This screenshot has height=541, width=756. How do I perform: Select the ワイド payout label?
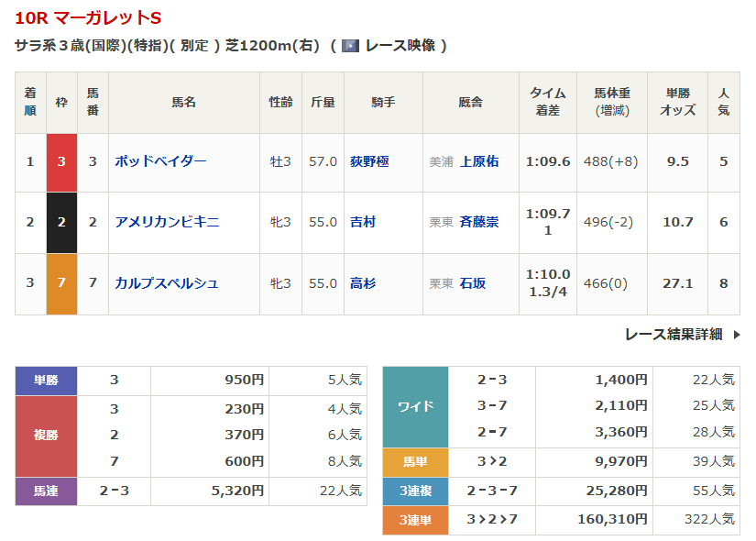(x=415, y=405)
